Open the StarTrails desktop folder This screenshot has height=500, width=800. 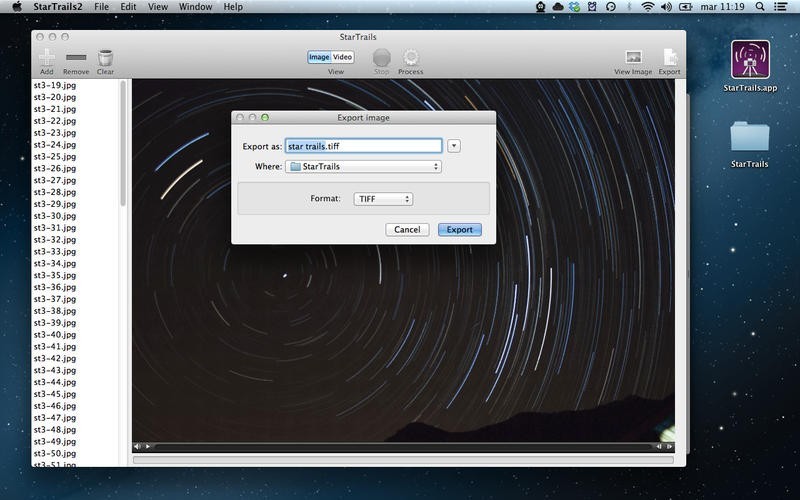coord(749,138)
